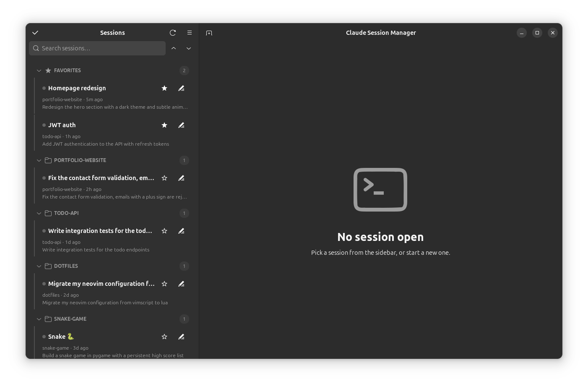Star the Snake session

(x=164, y=337)
